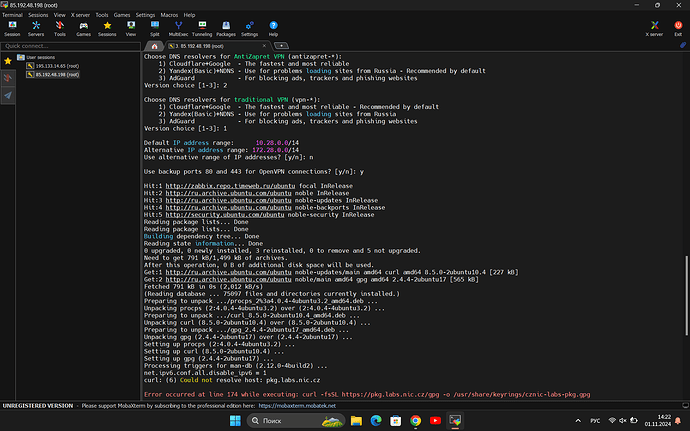The width and height of the screenshot is (690, 431).
Task: Expand the system tray hidden icons
Action: [578, 421]
